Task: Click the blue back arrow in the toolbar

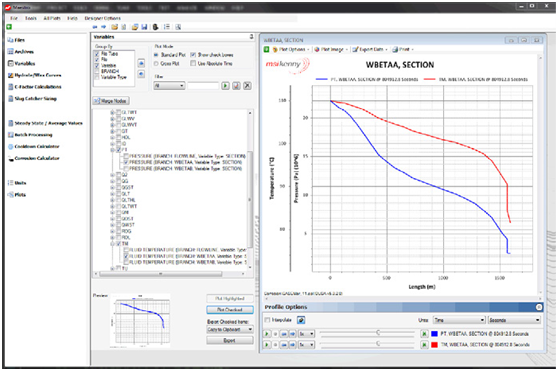Action: coord(95,27)
